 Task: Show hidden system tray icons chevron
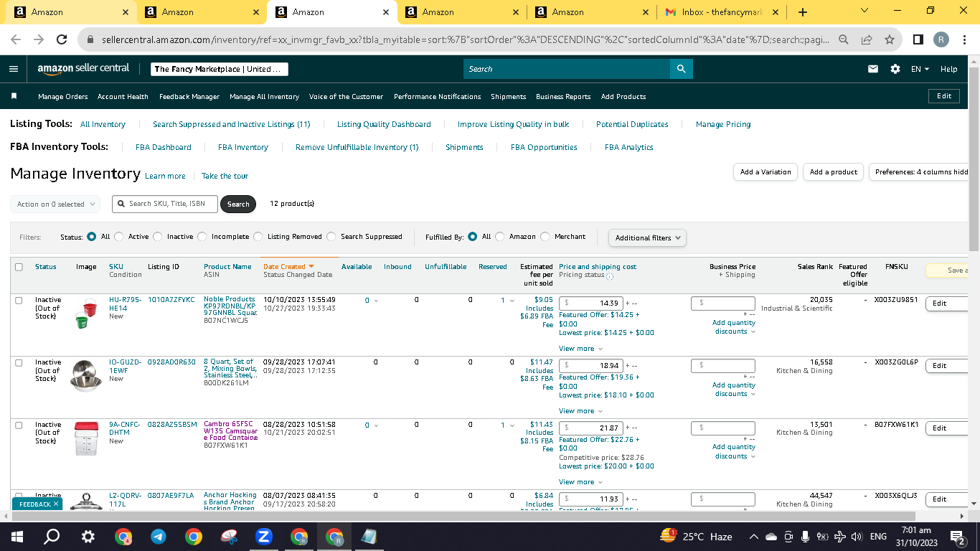(754, 537)
